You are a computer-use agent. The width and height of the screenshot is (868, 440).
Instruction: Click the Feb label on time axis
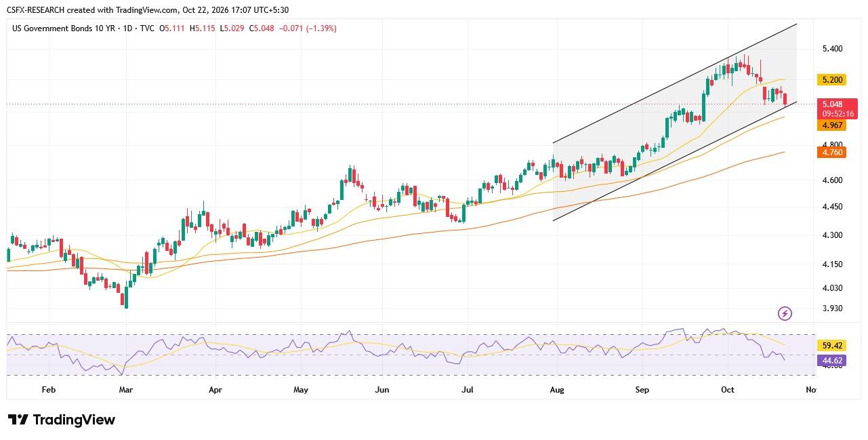pyautogui.click(x=48, y=390)
